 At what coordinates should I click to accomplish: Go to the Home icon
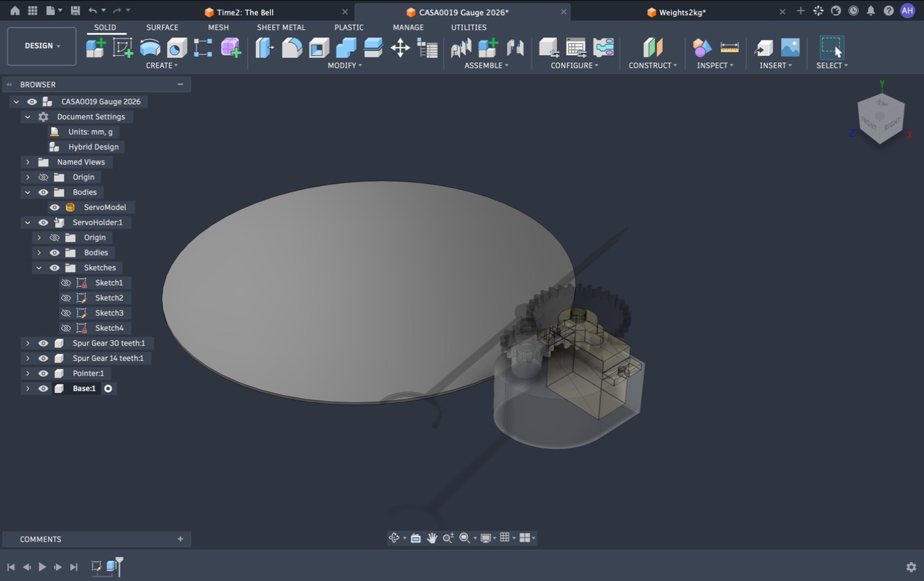coord(15,11)
